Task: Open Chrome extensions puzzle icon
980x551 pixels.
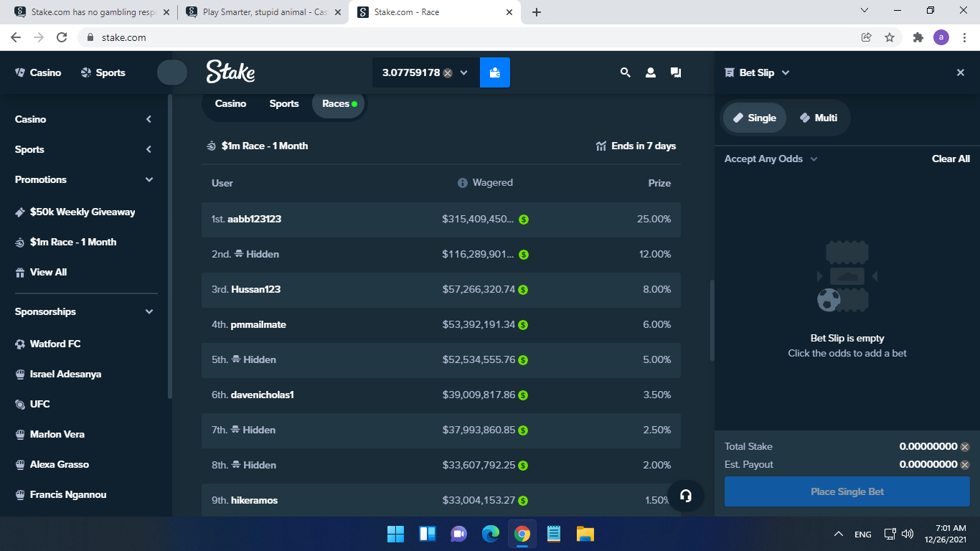Action: click(918, 37)
